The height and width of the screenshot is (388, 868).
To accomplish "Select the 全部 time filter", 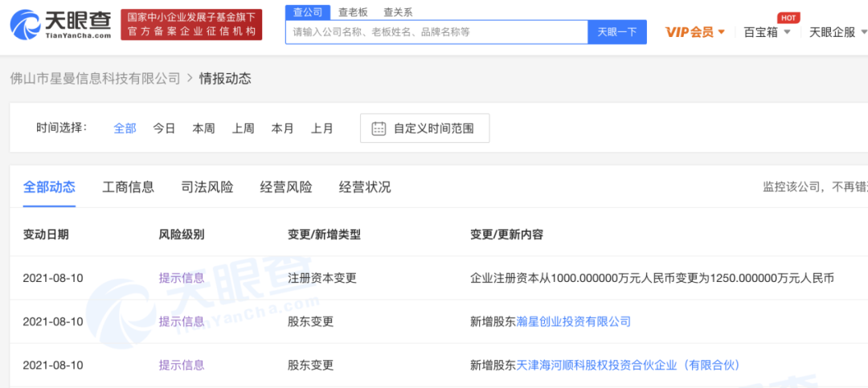I will (125, 129).
